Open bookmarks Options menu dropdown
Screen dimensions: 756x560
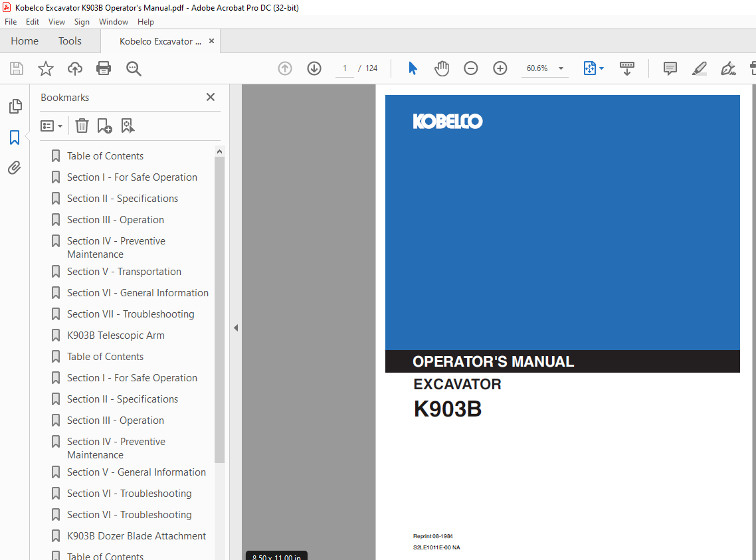point(52,126)
